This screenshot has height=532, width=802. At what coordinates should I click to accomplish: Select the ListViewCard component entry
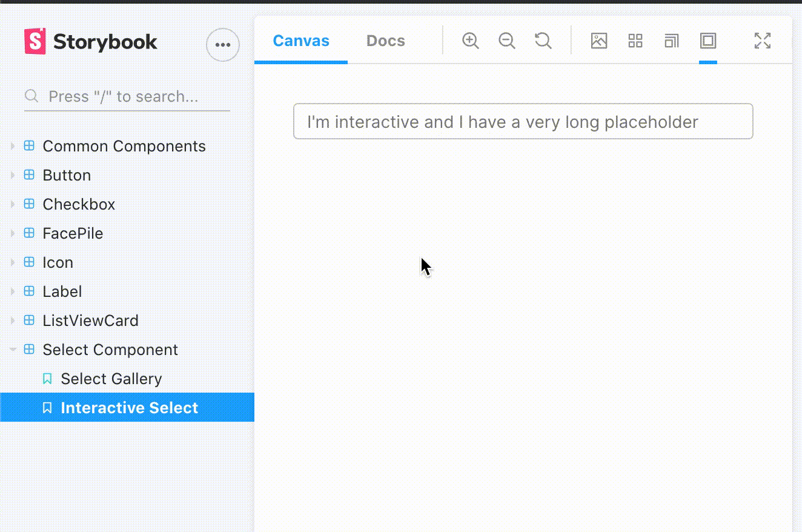pyautogui.click(x=90, y=321)
